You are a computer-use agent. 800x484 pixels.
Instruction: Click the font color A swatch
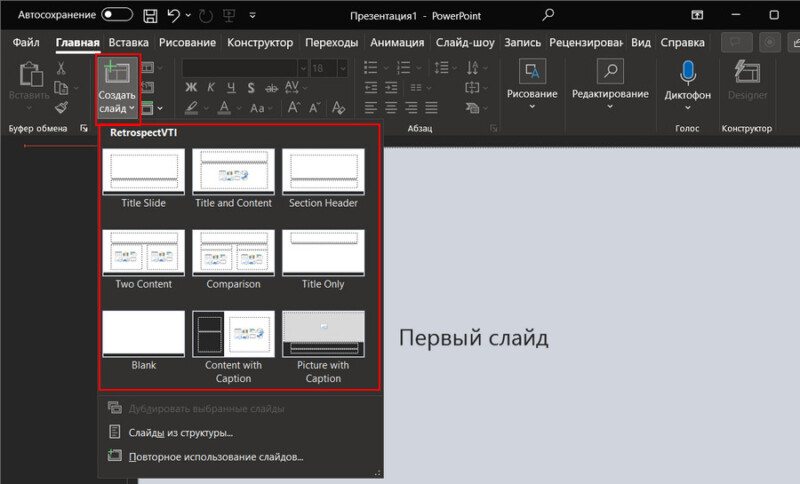224,108
